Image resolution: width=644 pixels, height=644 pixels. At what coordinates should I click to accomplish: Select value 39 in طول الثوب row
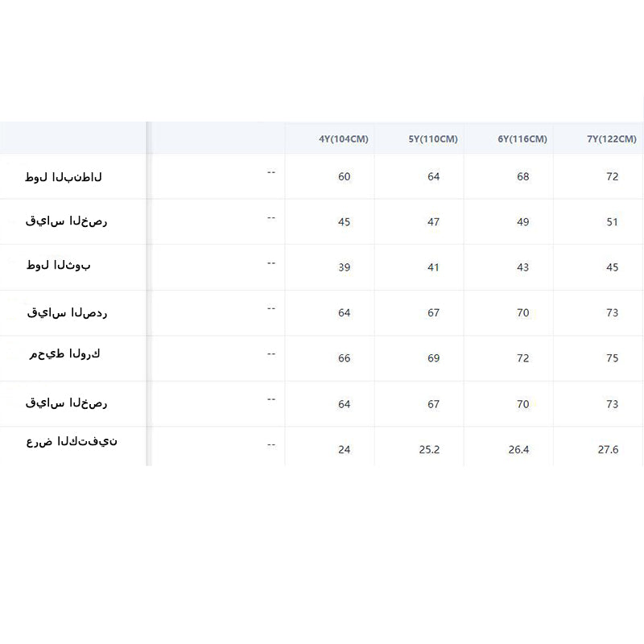coord(345,267)
